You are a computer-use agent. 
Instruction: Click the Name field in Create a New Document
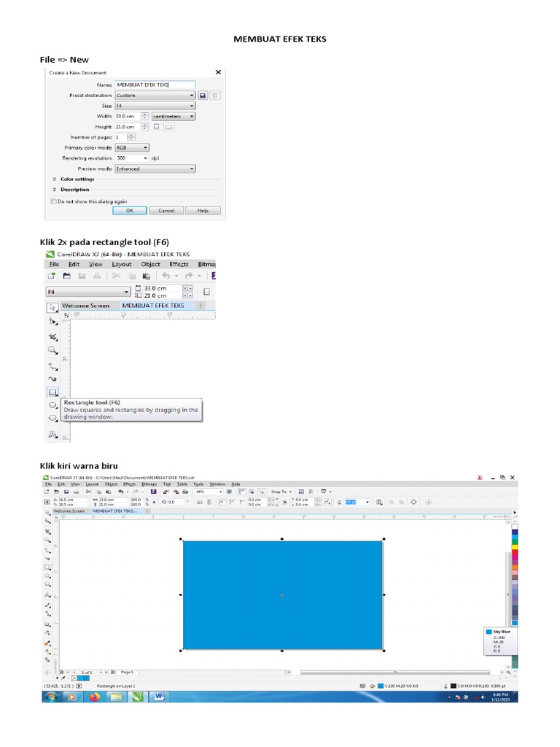point(155,85)
